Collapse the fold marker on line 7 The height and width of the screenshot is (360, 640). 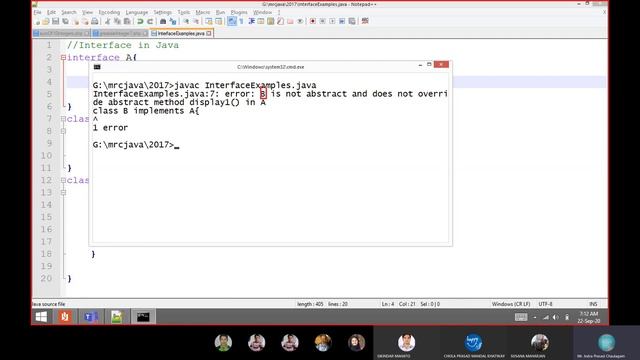[x=63, y=119]
